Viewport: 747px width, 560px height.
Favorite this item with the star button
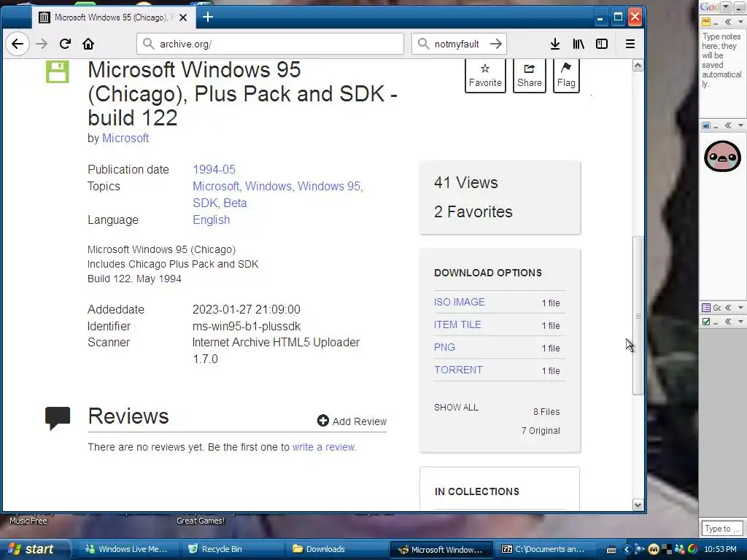click(485, 75)
